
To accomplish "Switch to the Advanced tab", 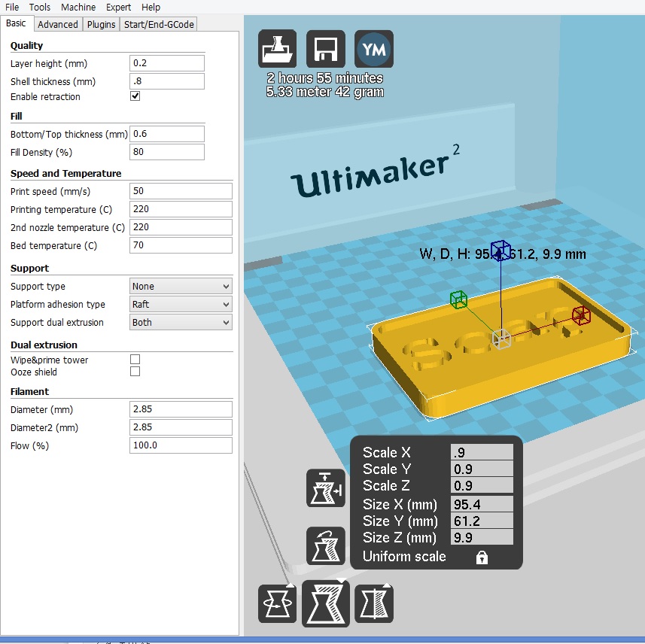I will [x=58, y=24].
